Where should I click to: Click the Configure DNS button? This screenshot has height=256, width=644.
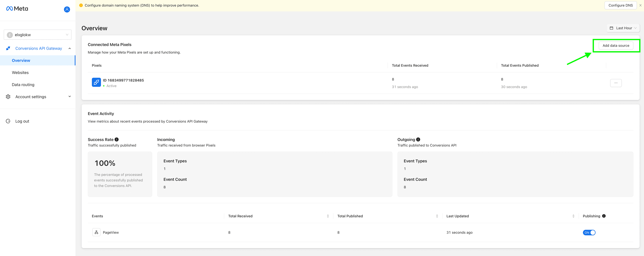(621, 6)
